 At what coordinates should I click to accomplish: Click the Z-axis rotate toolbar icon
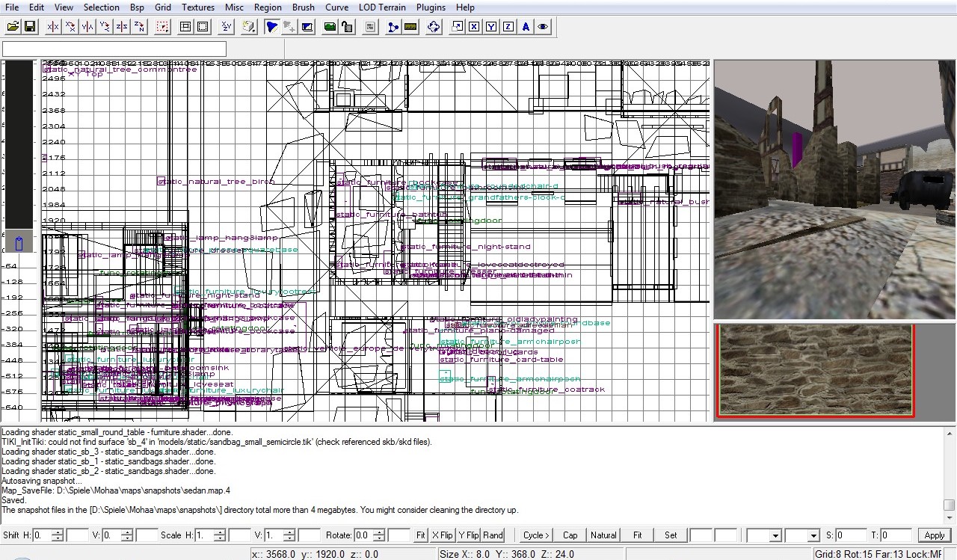139,27
